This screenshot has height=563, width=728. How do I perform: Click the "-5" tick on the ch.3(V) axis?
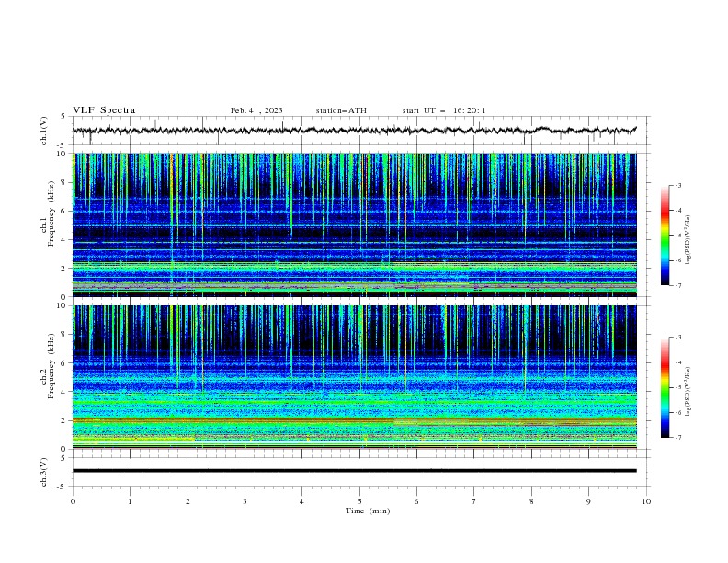(63, 487)
